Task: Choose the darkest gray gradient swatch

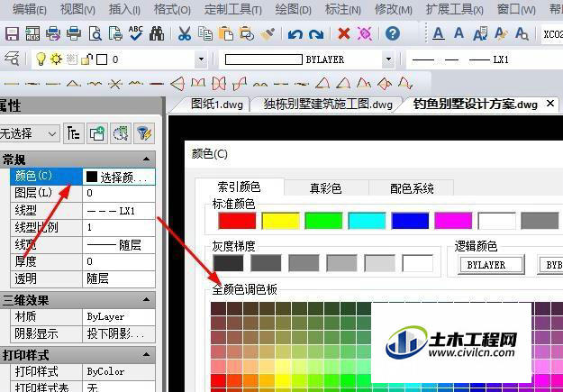Action: pos(228,263)
